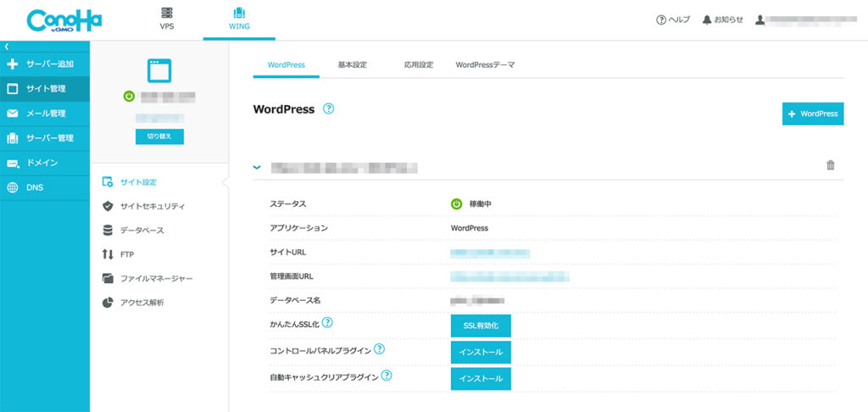The width and height of the screenshot is (868, 412).
Task: Click the データベース名 row label
Action: click(295, 300)
